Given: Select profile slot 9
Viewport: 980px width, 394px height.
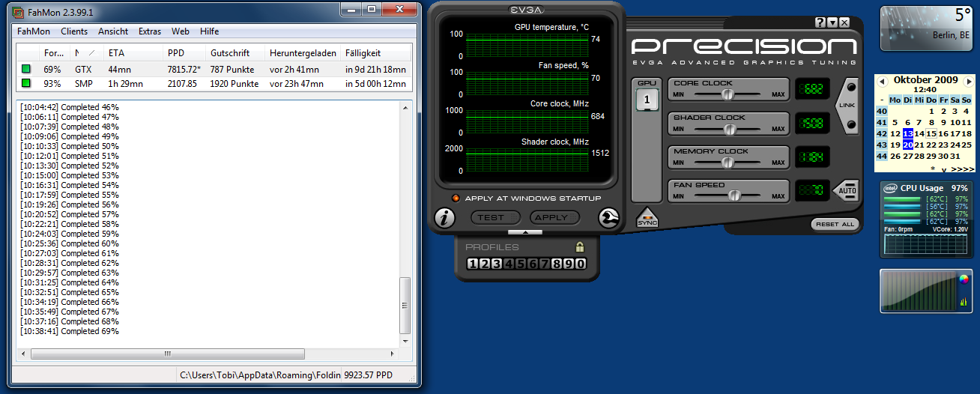Looking at the screenshot, I should (569, 264).
